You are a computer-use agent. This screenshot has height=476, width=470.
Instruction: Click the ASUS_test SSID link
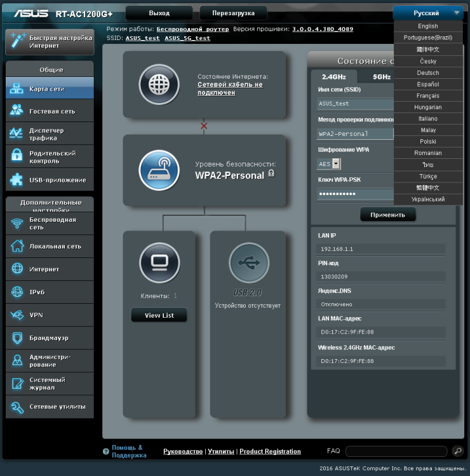click(143, 38)
